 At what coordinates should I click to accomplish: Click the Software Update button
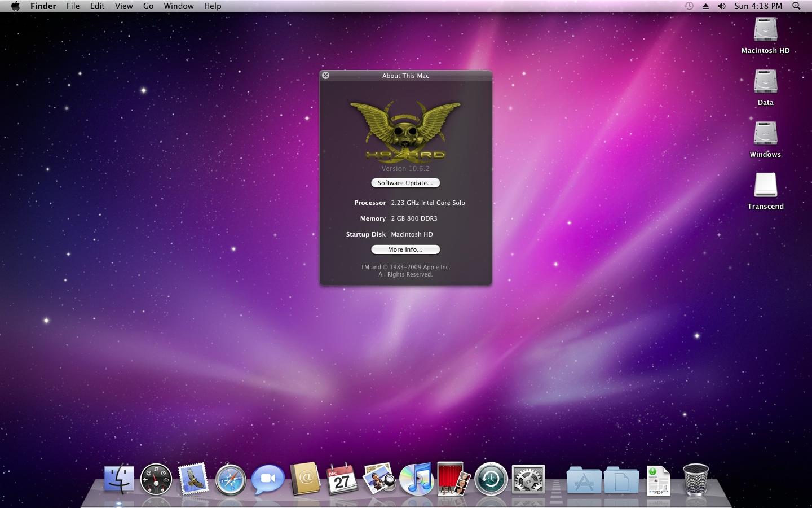tap(405, 183)
